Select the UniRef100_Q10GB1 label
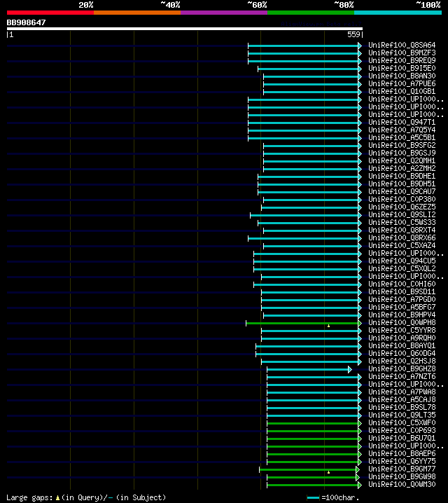Viewport: 448px width, 503px height. coord(402,92)
